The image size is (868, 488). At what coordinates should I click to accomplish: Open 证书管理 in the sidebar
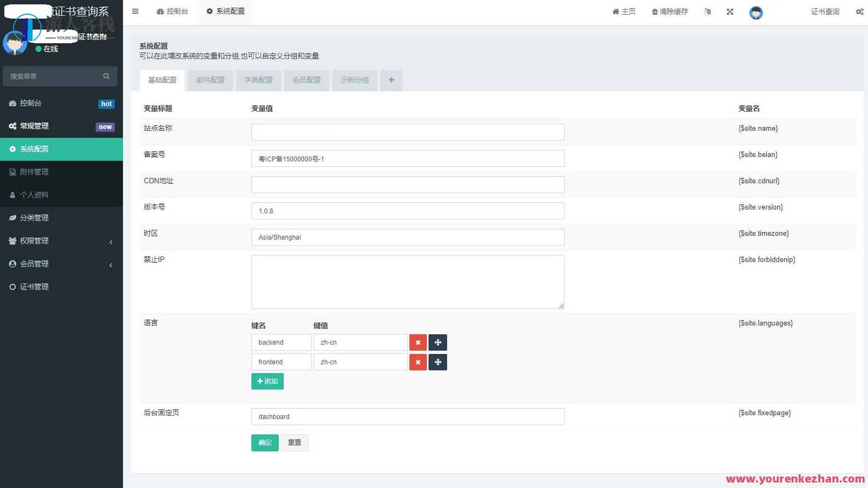click(34, 287)
